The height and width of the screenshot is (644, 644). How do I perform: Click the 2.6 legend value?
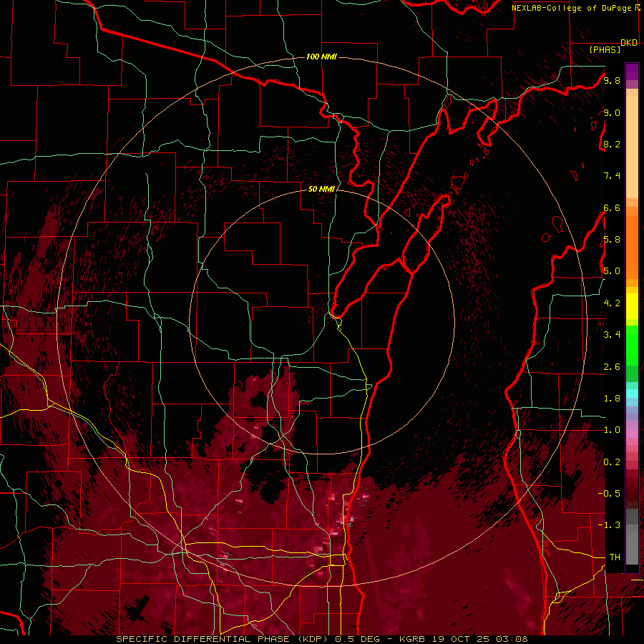pos(612,367)
